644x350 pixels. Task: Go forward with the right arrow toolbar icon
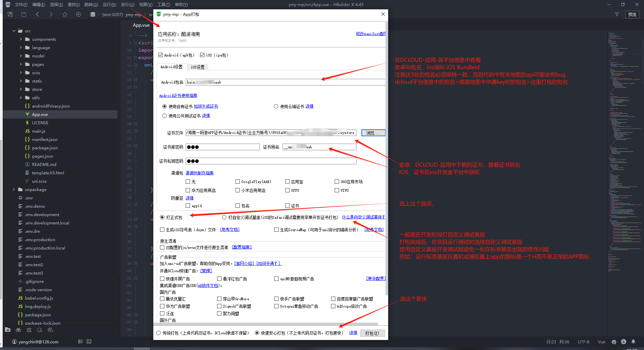pos(51,14)
